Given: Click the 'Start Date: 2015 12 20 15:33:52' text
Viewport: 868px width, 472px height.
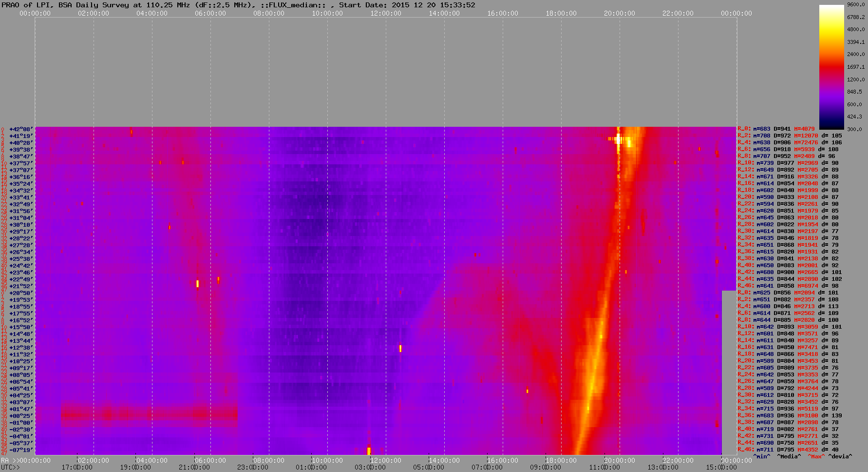Looking at the screenshot, I should tap(407, 5).
